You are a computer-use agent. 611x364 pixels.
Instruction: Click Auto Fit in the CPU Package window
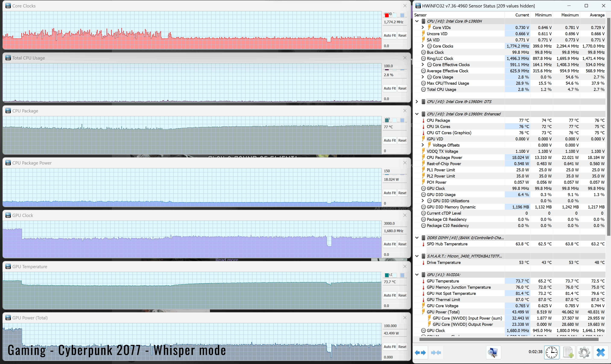390,140
